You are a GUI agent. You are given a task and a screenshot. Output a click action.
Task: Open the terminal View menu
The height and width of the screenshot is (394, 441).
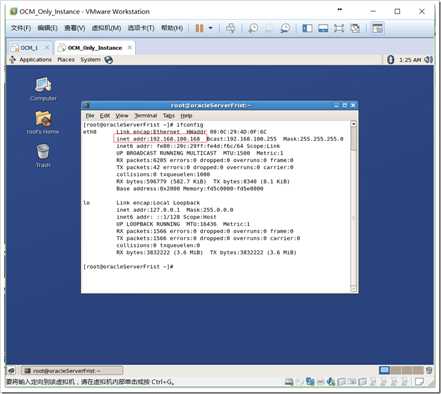click(x=122, y=116)
